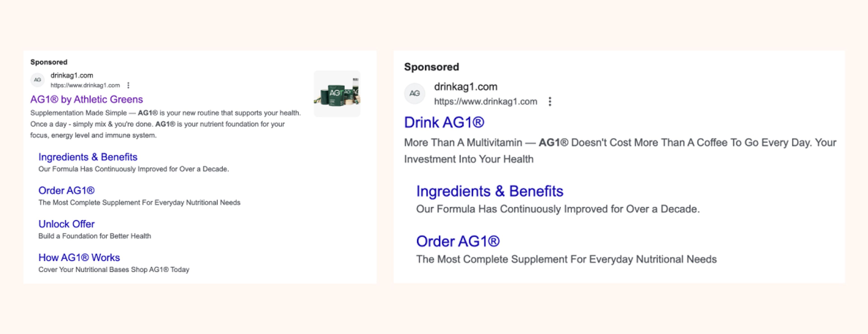The image size is (868, 334).
Task: Open the 'How AG1® Works' sitelink
Action: pos(78,258)
